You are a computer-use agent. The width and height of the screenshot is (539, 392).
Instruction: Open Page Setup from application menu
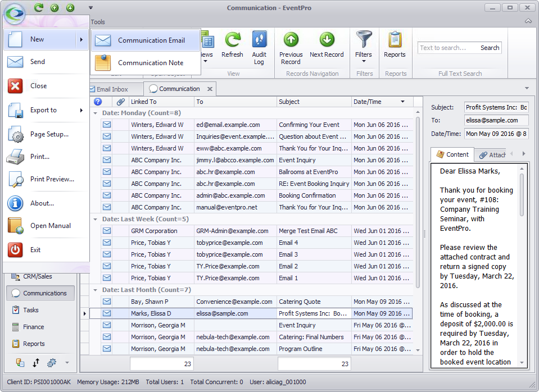coord(46,134)
